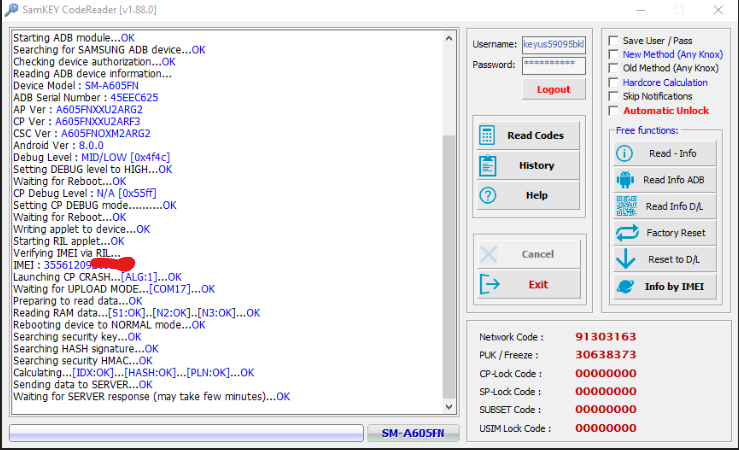Click the Info by IMEI button label
This screenshot has height=450, width=739.
click(x=674, y=286)
